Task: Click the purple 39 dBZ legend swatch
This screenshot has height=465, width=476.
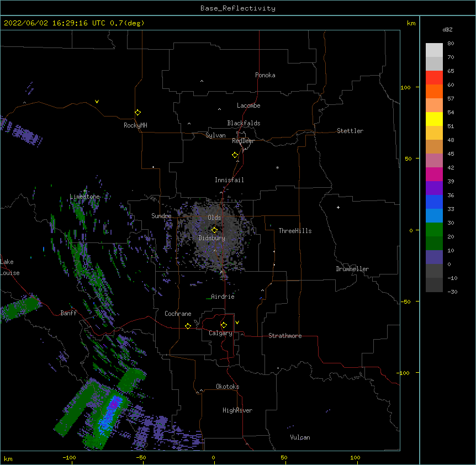Action: click(x=434, y=188)
